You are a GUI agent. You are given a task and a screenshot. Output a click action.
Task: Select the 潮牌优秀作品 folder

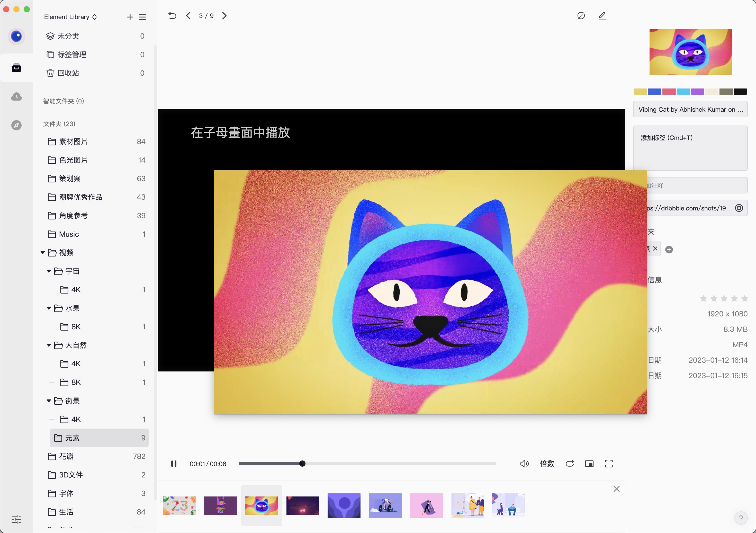tap(96, 197)
